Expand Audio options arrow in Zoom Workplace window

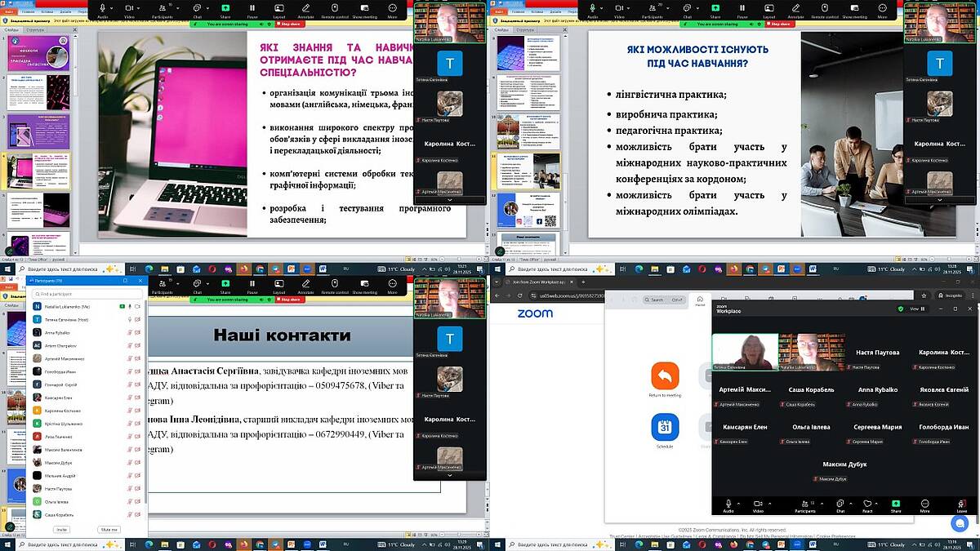click(739, 501)
